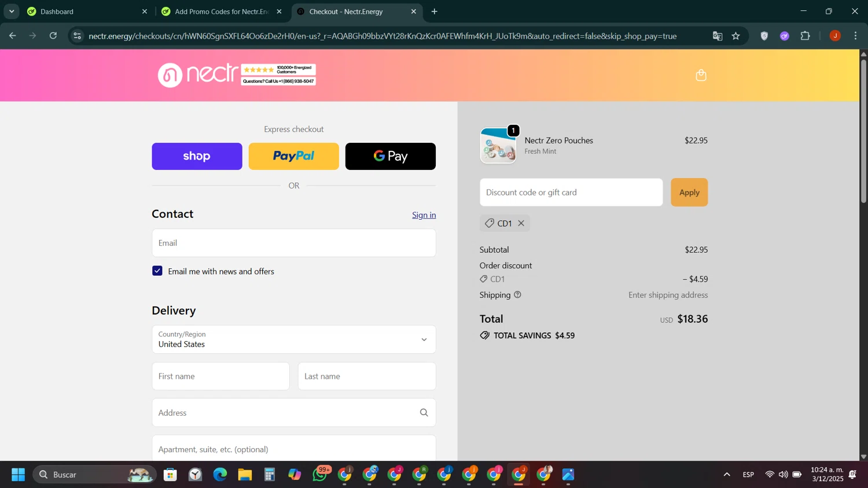Switch to Add Promo Codes for Nectr tab
Screen dimensions: 868x488
tap(222, 12)
